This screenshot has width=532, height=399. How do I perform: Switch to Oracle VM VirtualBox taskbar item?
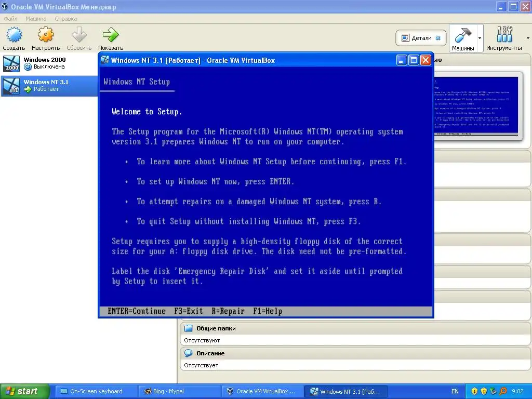[262, 391]
